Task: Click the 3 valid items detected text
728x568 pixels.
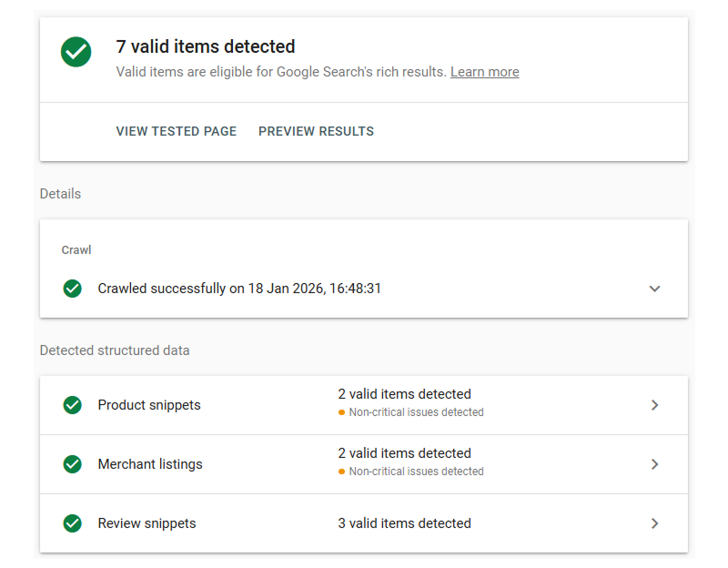Action: click(x=404, y=523)
